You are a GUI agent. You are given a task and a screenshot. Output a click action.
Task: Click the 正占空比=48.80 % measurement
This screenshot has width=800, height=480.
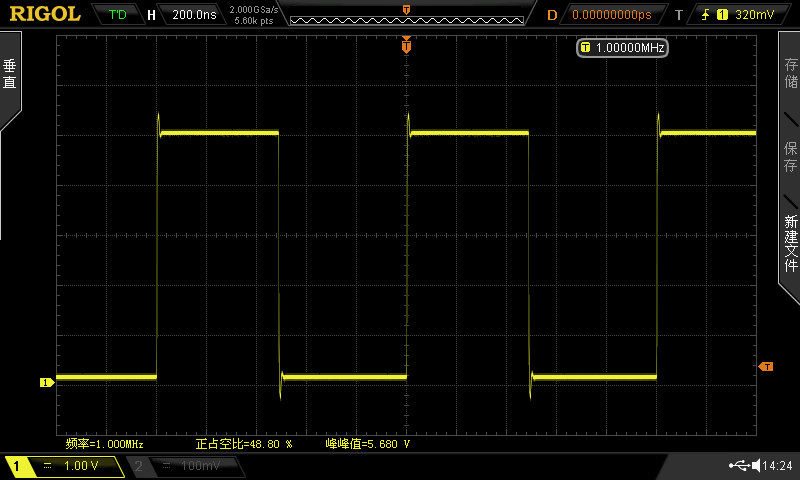pyautogui.click(x=244, y=444)
